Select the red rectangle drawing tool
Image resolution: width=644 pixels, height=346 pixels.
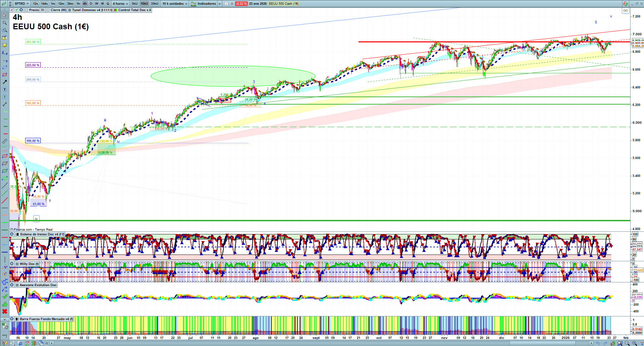[5, 75]
